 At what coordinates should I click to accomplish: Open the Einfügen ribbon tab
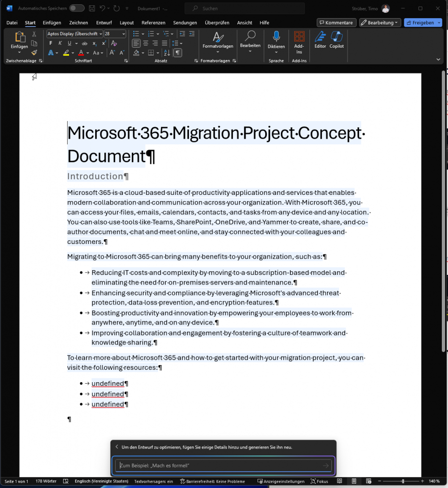pos(52,22)
